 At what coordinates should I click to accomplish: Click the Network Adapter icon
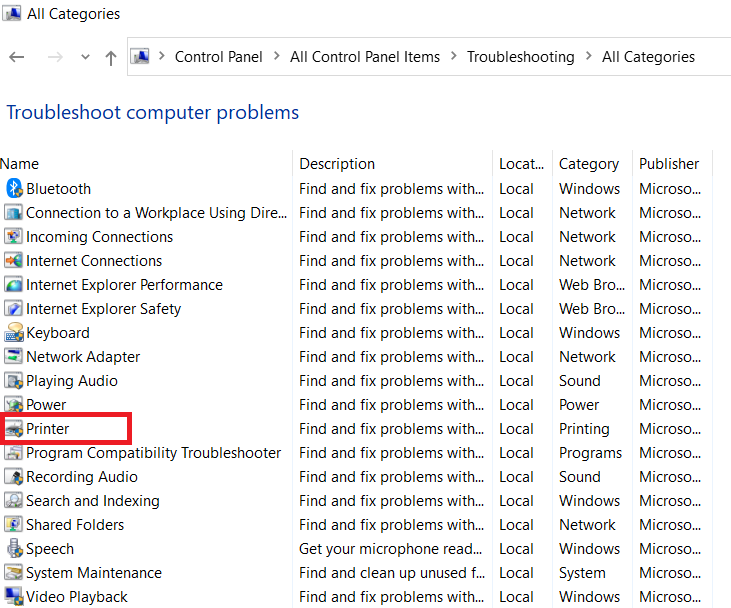[14, 357]
